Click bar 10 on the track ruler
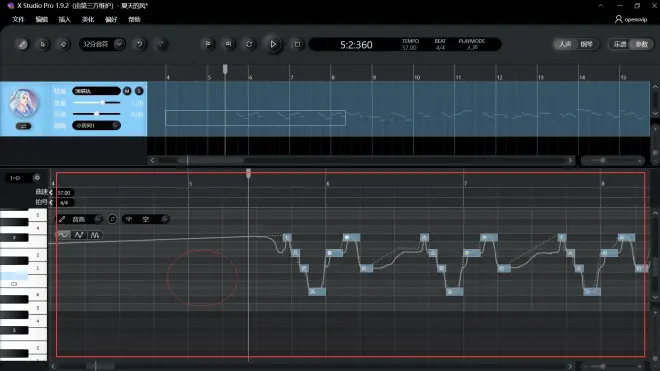The width and height of the screenshot is (660, 371). [x=417, y=77]
